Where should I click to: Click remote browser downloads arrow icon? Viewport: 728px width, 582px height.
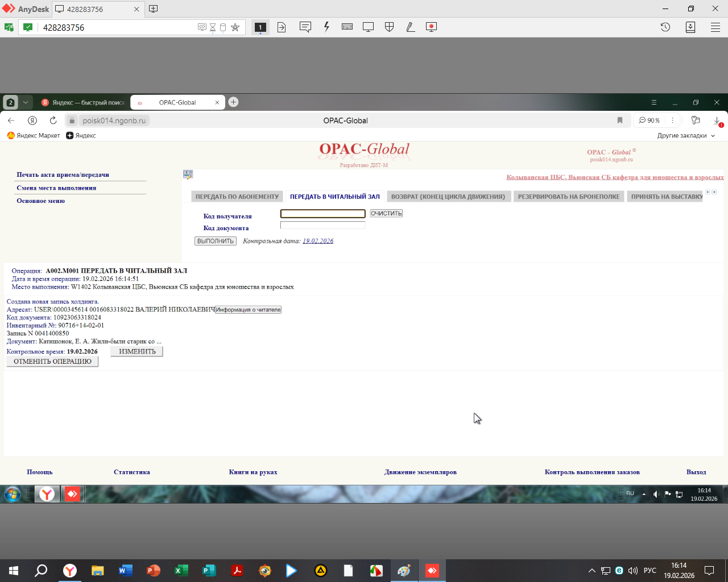pos(717,120)
